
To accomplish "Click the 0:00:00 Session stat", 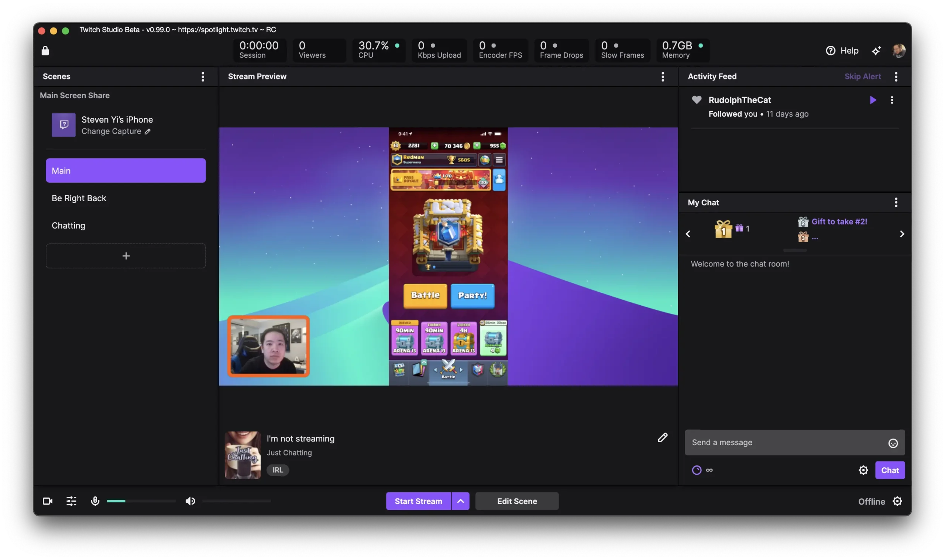I will point(260,50).
